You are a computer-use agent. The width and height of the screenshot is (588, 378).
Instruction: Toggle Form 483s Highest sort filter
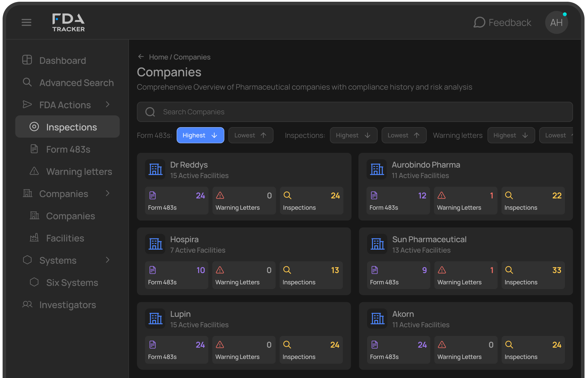(200, 135)
